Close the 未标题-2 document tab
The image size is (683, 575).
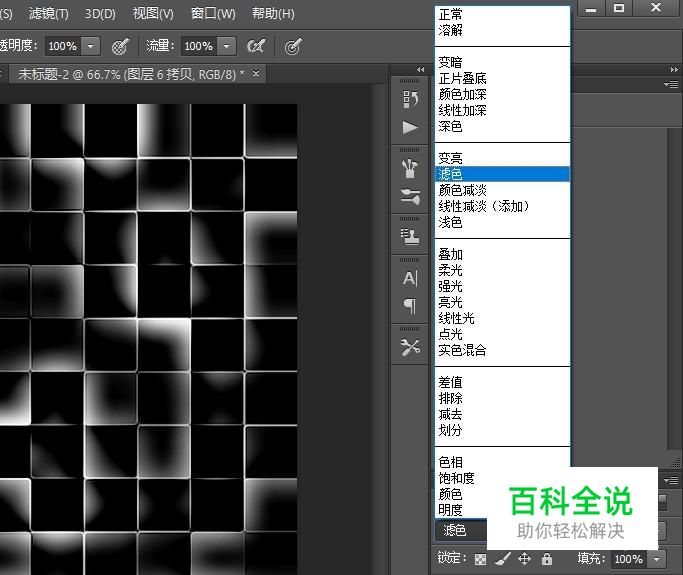click(256, 74)
